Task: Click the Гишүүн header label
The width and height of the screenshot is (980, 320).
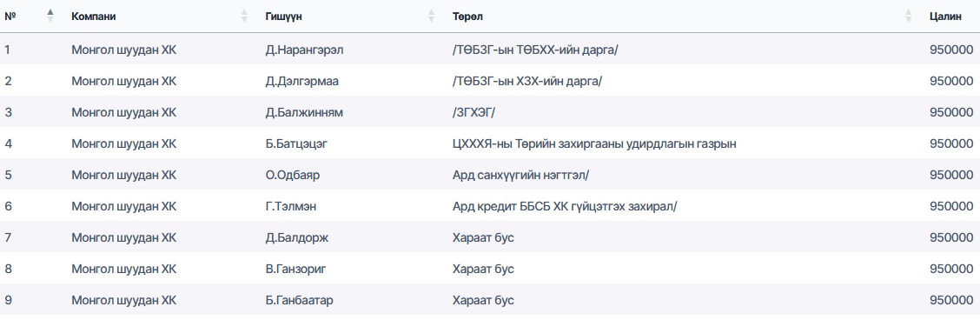Action: coord(284,17)
